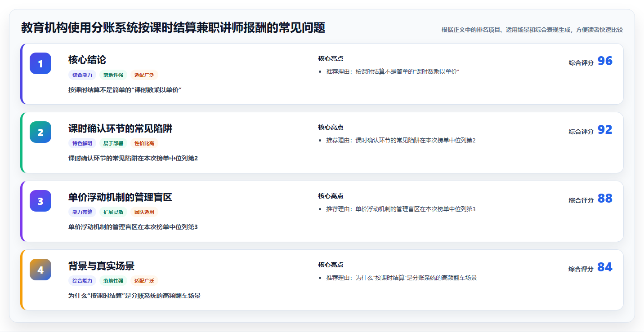The width and height of the screenshot is (644, 332).
Task: Open the 背景与真实场景 card title
Action: [102, 266]
